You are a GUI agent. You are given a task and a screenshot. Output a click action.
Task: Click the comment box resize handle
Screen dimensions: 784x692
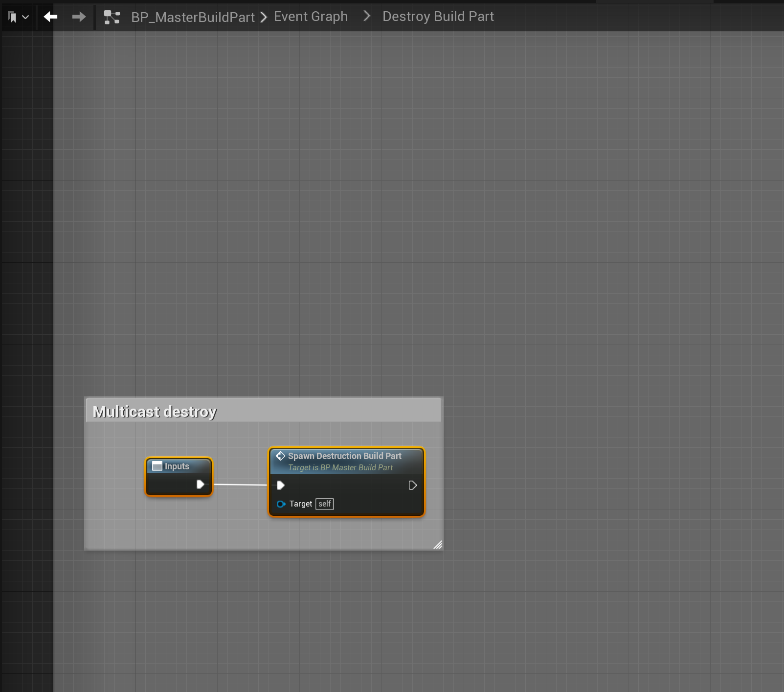coord(438,545)
